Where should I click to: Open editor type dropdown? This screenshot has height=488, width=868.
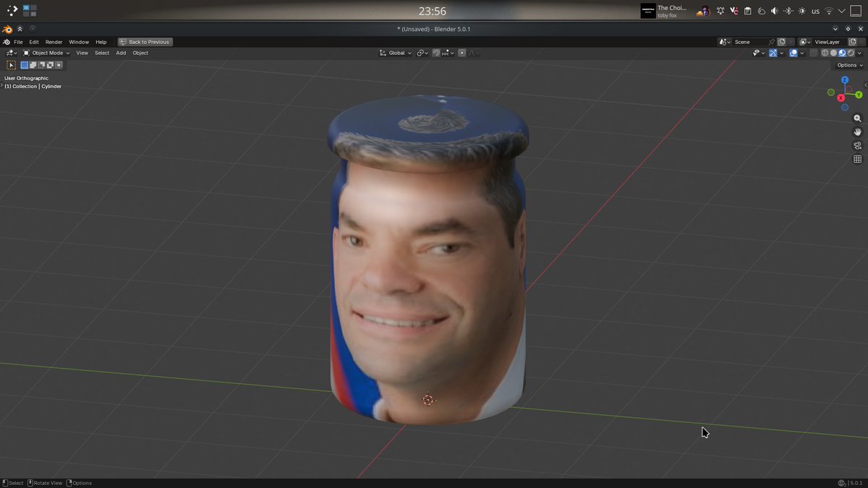[x=11, y=53]
